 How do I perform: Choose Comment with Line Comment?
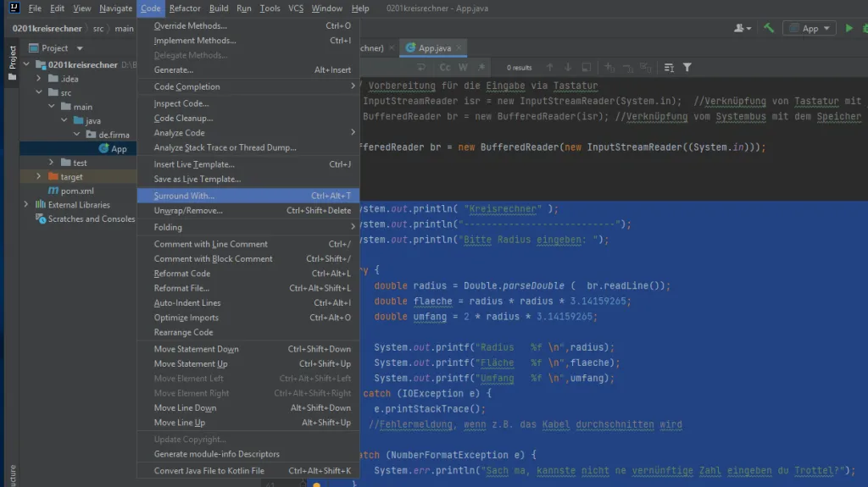[248, 244]
